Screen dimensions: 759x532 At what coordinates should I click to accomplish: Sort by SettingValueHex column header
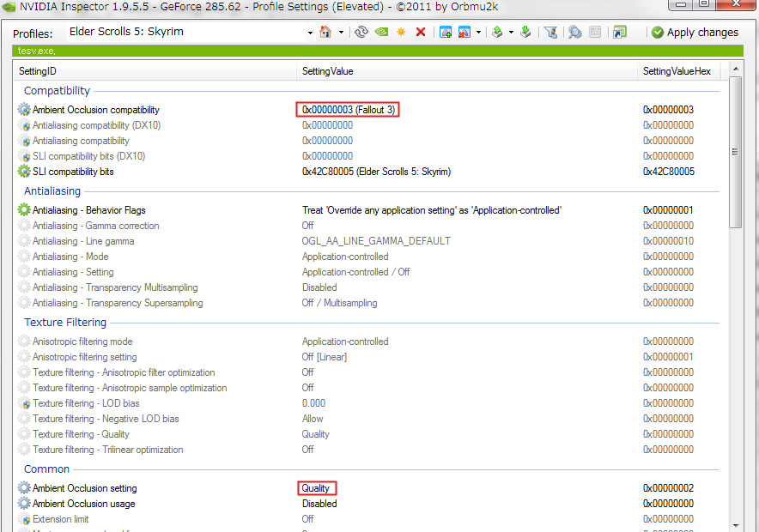click(678, 71)
